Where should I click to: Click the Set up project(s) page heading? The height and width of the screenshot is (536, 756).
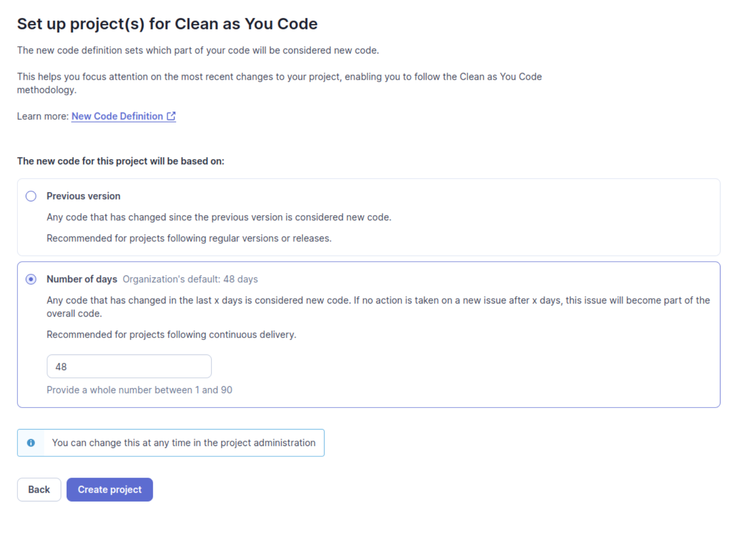(x=167, y=23)
